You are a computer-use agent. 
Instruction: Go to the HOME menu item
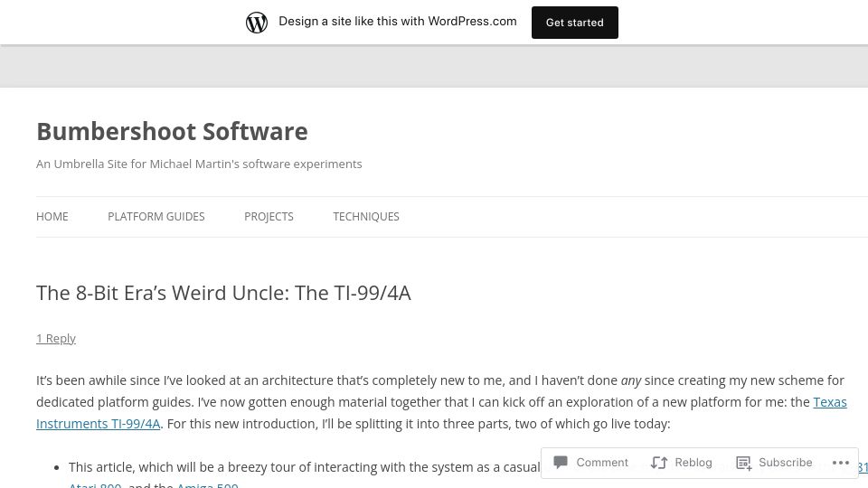point(52,216)
